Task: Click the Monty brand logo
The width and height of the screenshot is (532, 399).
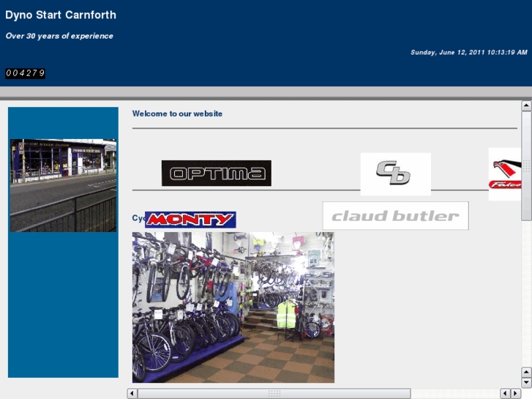Action: click(190, 220)
